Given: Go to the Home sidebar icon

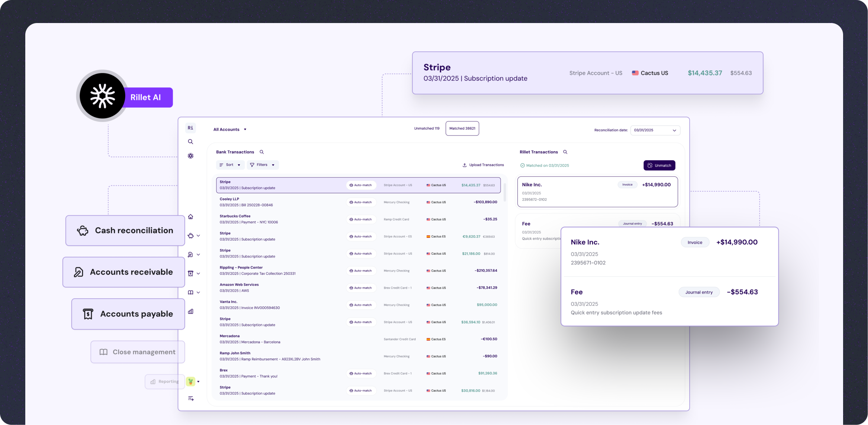Looking at the screenshot, I should (x=190, y=217).
